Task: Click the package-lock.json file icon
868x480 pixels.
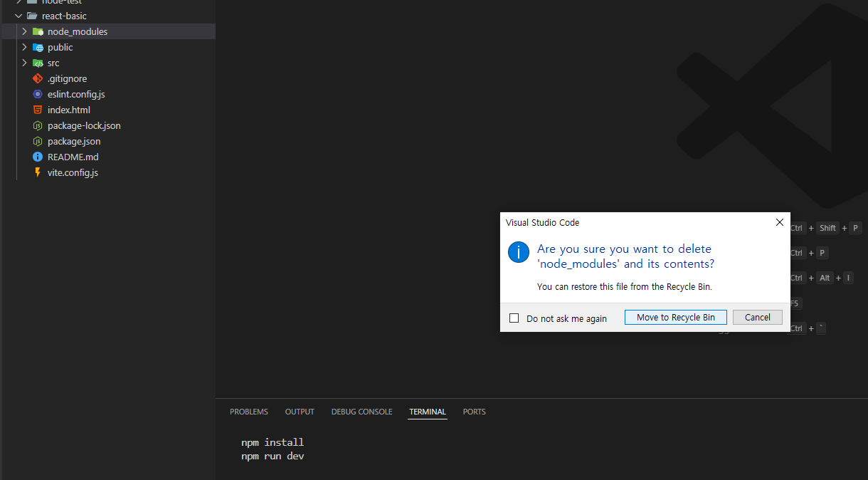Action: [38, 125]
